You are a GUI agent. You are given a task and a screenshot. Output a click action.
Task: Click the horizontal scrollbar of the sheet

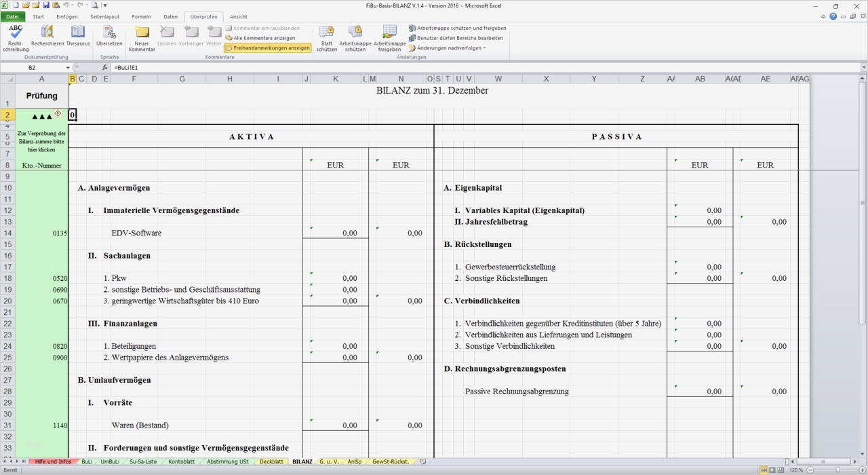pos(823,461)
